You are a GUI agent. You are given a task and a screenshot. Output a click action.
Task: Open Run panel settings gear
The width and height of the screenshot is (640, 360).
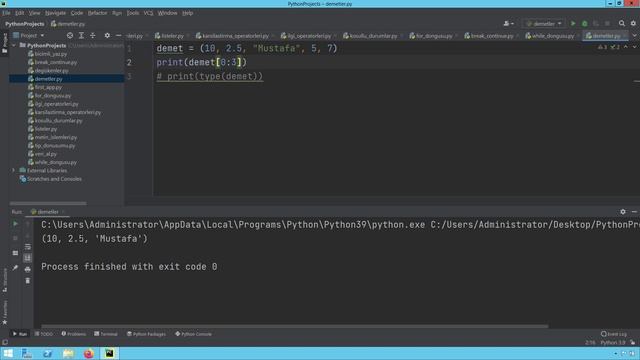(623, 212)
